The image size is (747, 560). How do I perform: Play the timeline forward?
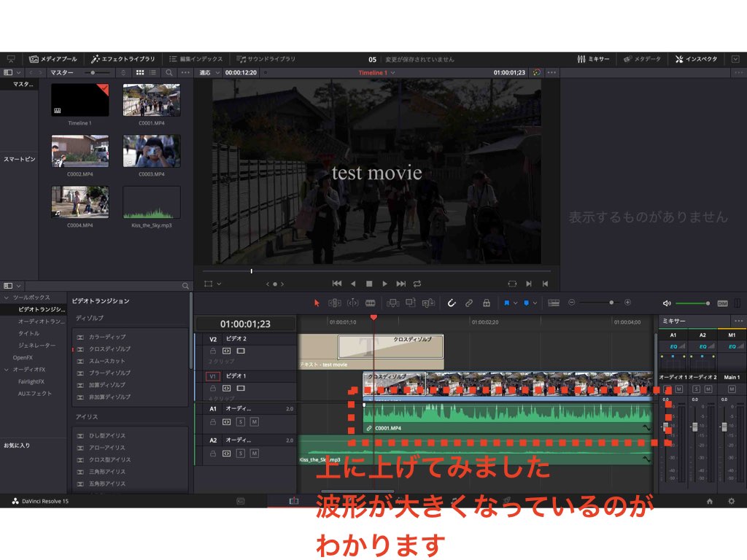384,284
